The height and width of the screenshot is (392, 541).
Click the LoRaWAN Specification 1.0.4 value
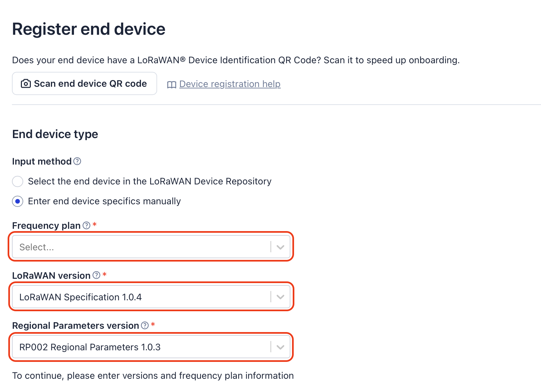click(x=80, y=297)
